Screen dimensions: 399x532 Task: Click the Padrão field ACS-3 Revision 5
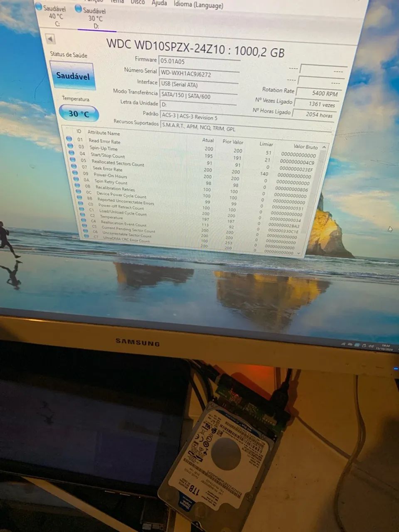(x=246, y=118)
